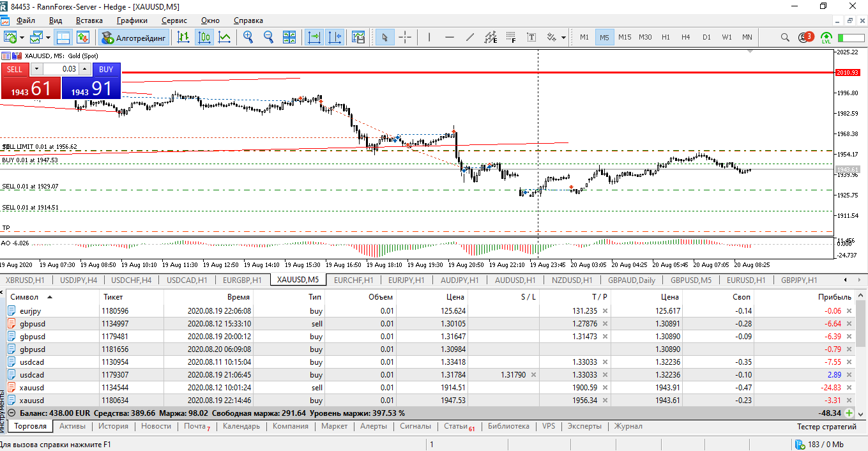Select the H4 timeframe
This screenshot has height=451, width=868.
685,38
